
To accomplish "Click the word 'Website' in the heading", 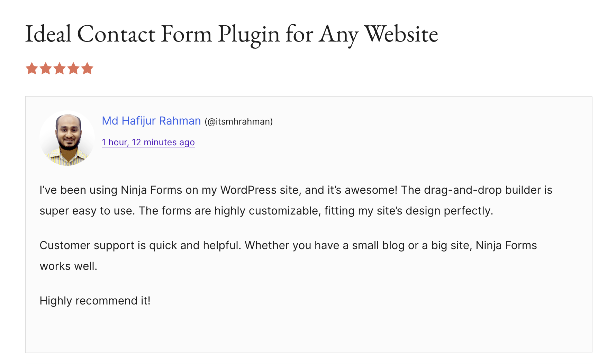I will point(401,34).
